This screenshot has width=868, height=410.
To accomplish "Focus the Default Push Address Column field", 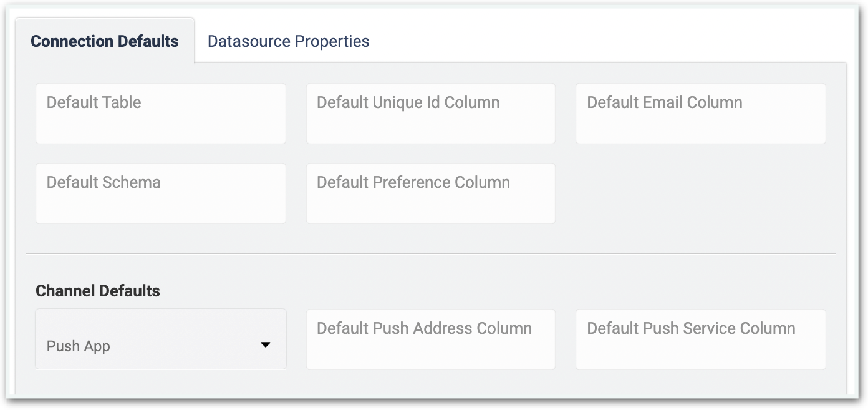I will [431, 339].
